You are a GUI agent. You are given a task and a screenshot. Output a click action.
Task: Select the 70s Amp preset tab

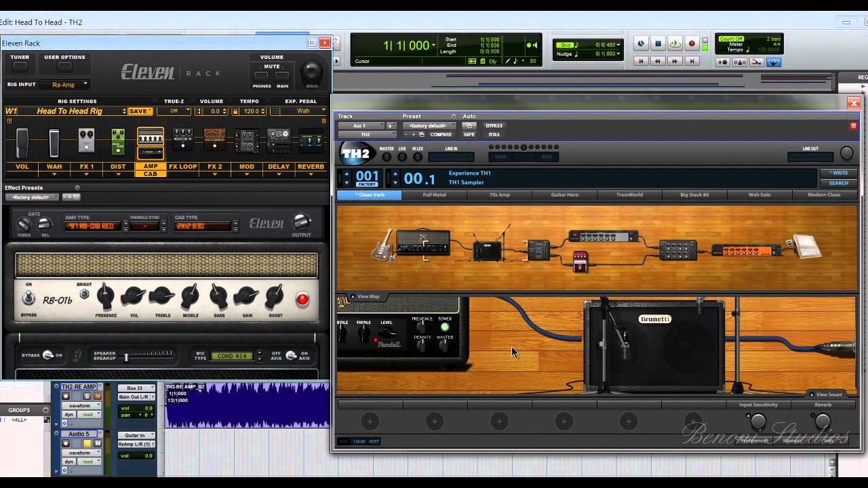499,195
